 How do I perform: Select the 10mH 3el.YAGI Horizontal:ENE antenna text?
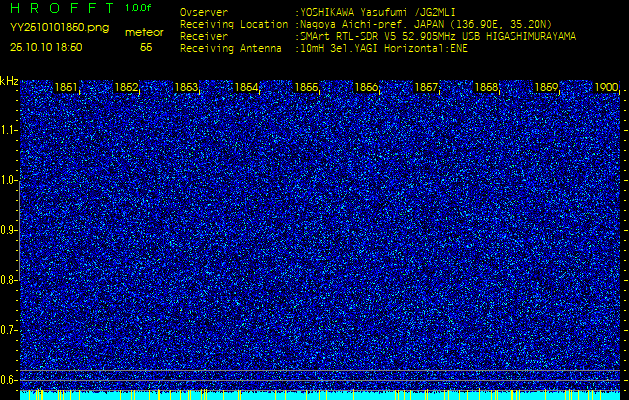pos(383,49)
